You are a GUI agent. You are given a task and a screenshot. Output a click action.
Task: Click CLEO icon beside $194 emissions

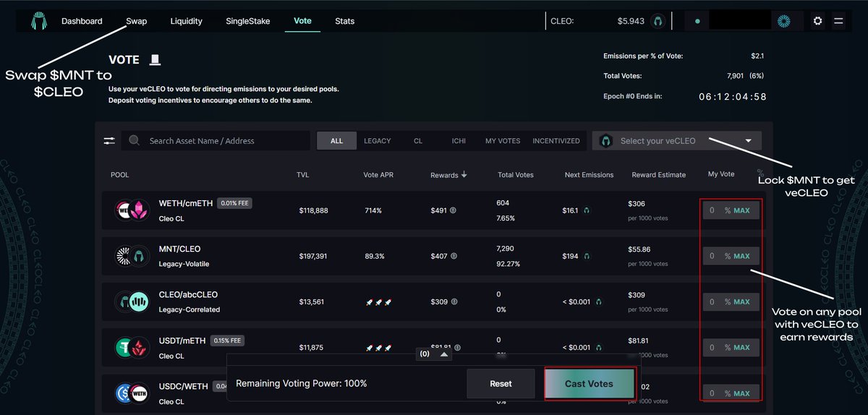coord(587,256)
